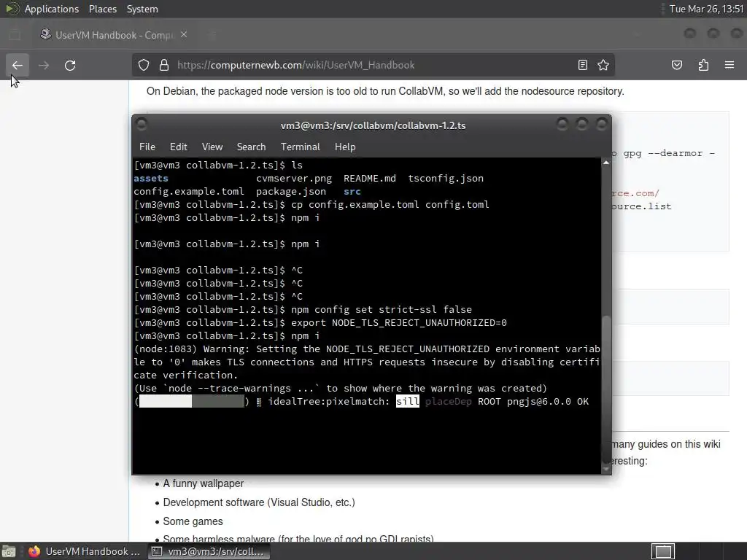The width and height of the screenshot is (747, 560).
Task: Click 'export NODE_TLS_REJECT_UNAUTHORIZED=0' command
Action: coord(399,323)
